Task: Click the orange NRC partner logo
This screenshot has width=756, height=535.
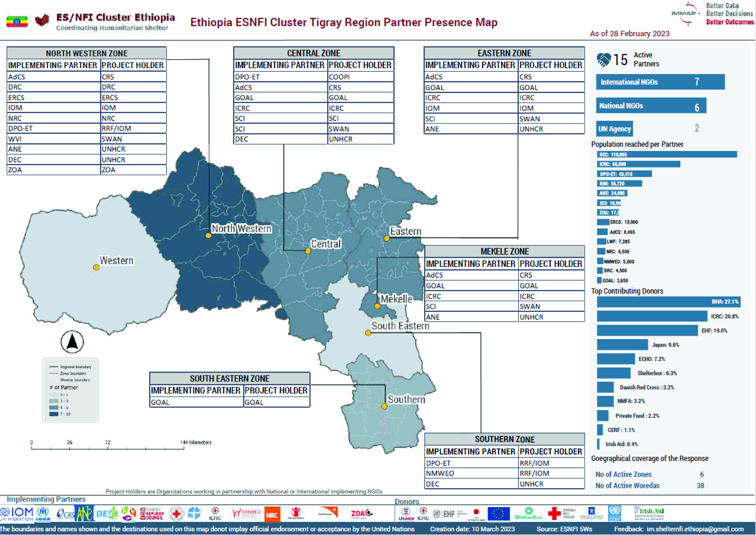Action: (272, 515)
